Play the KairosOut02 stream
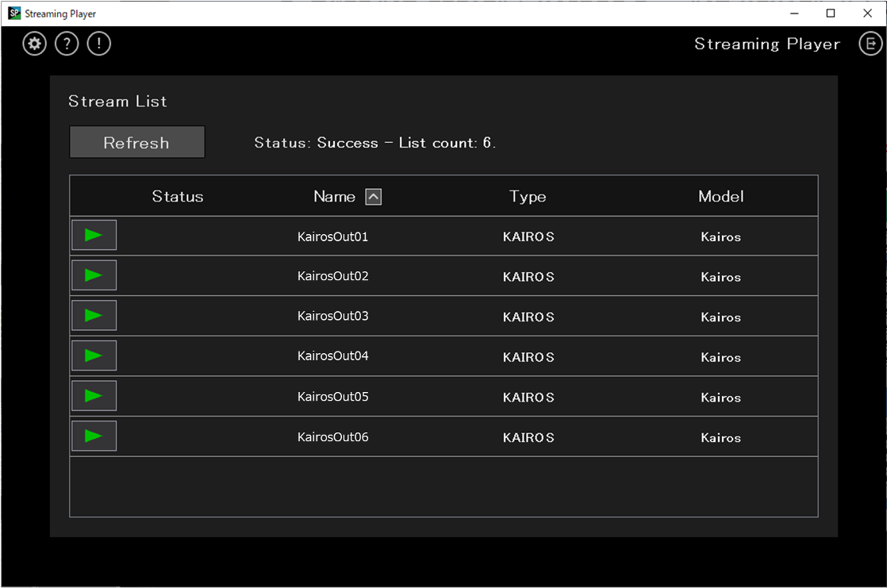Screen dimensions: 887x588 [x=94, y=275]
